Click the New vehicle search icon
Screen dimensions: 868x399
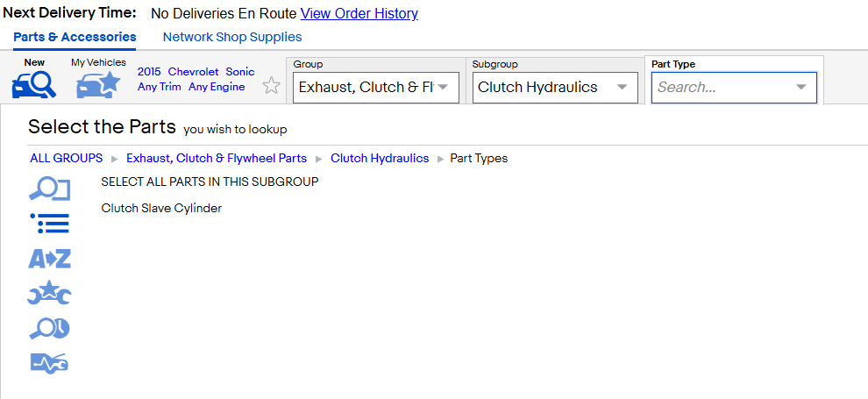34,84
